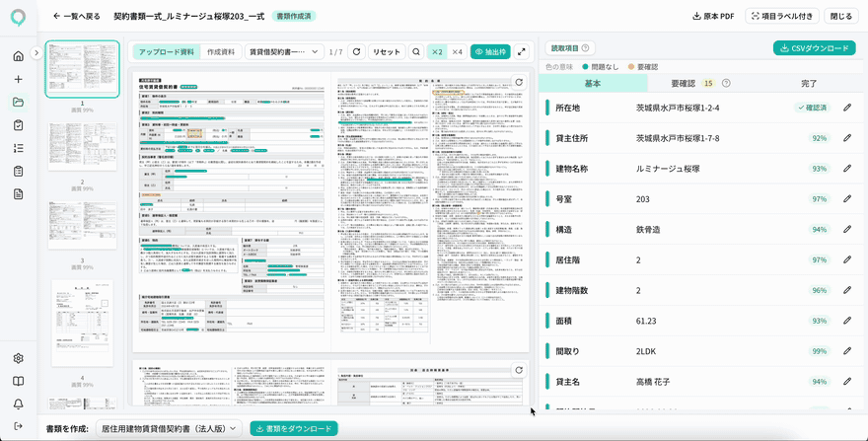Click 93% confidence badge for 建物名称
Screen dimensions: 868x441
(820, 169)
